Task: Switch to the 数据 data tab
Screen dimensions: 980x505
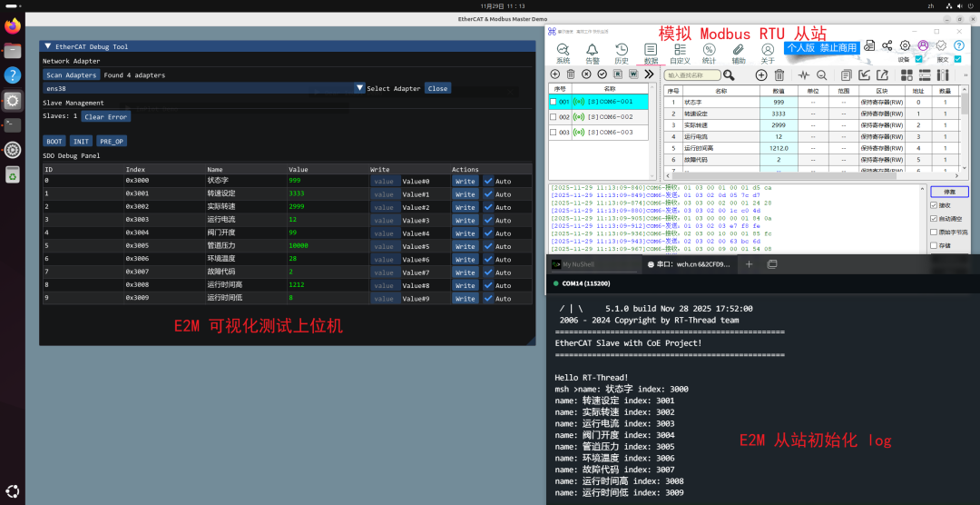Action: [651, 53]
